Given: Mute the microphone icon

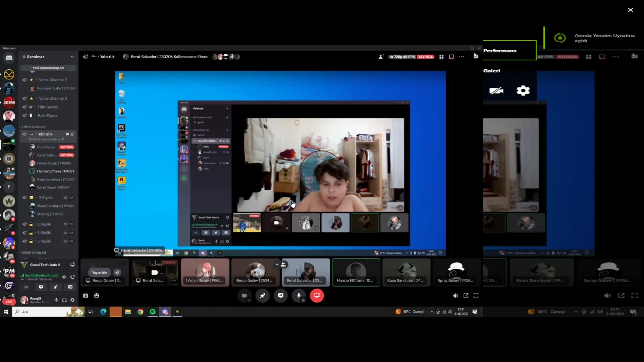Looking at the screenshot, I should tap(299, 296).
